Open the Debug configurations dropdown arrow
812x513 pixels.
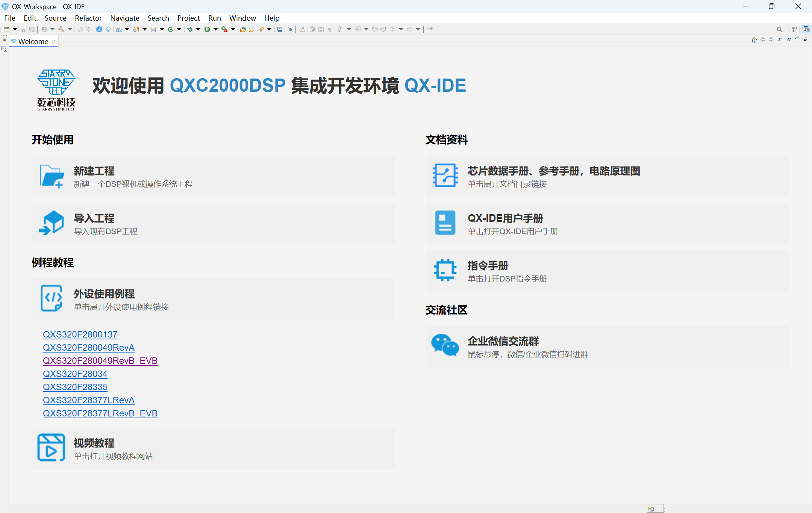[198, 29]
